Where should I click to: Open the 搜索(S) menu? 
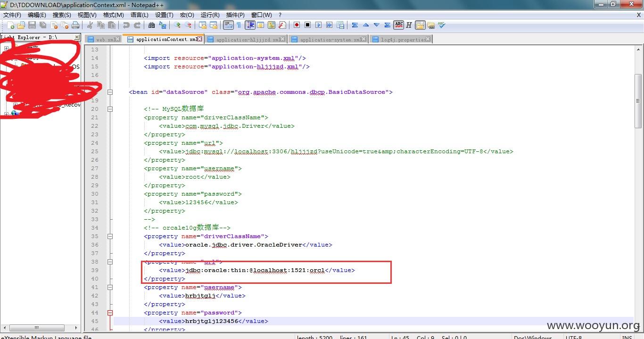(62, 15)
